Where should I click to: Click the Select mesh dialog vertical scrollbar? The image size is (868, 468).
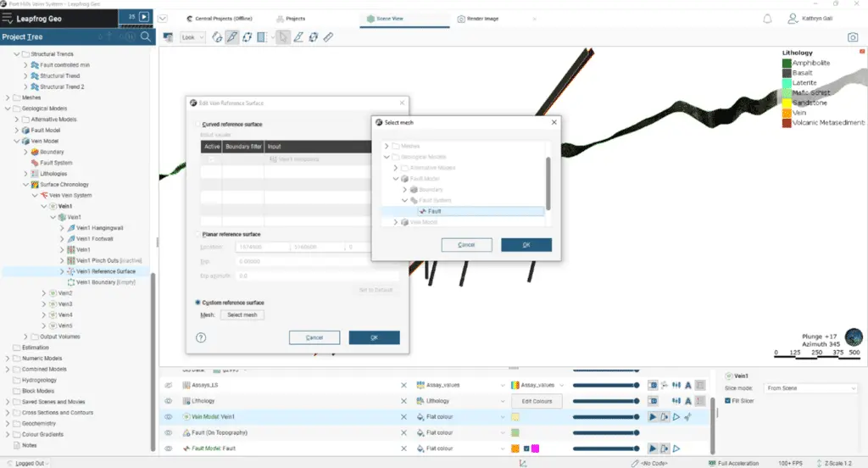[x=548, y=184]
